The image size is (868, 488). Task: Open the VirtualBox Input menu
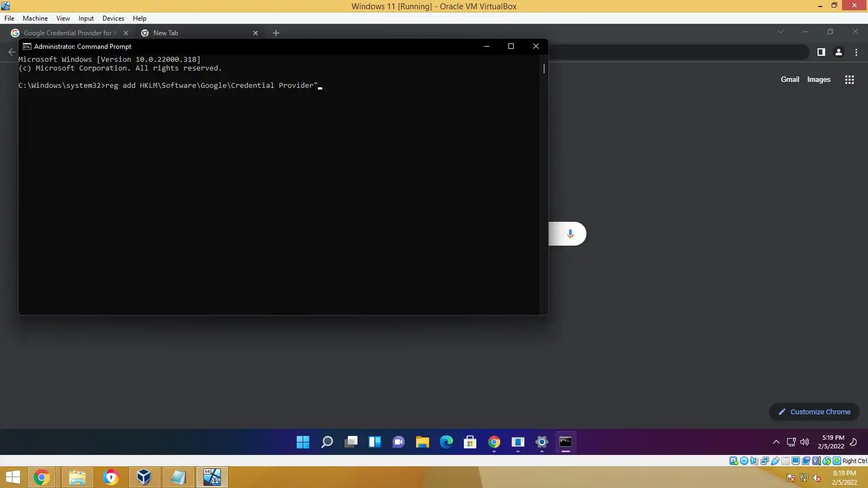[86, 18]
